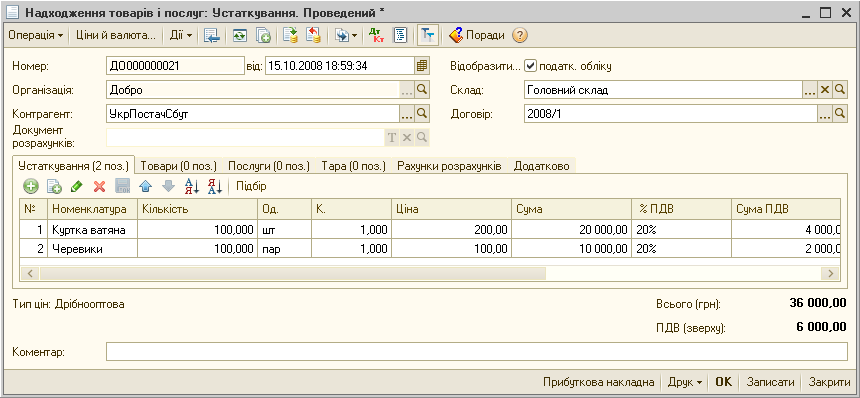Open Договір magnifier icon
The width and height of the screenshot is (860, 398).
840,114
